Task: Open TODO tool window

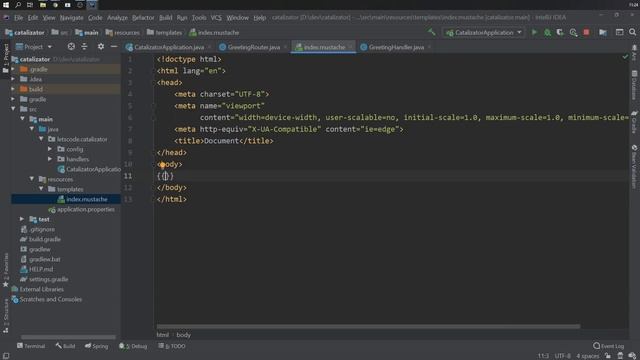Action: (172, 346)
